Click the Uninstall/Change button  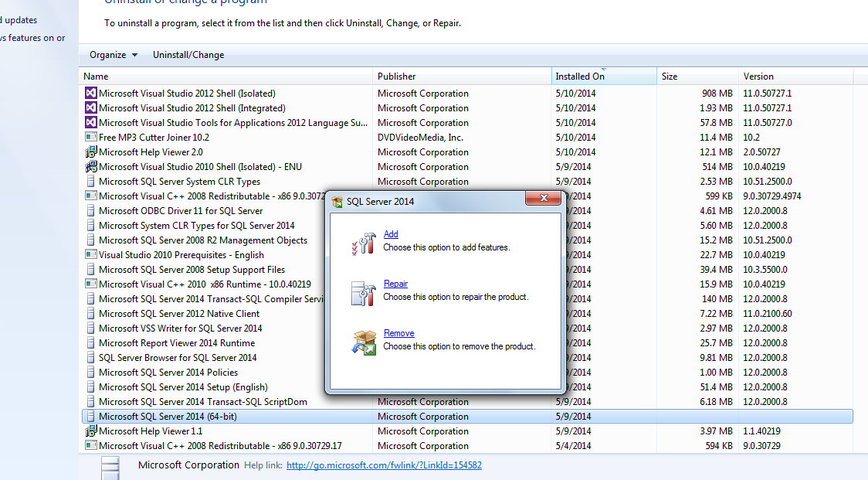coord(188,55)
